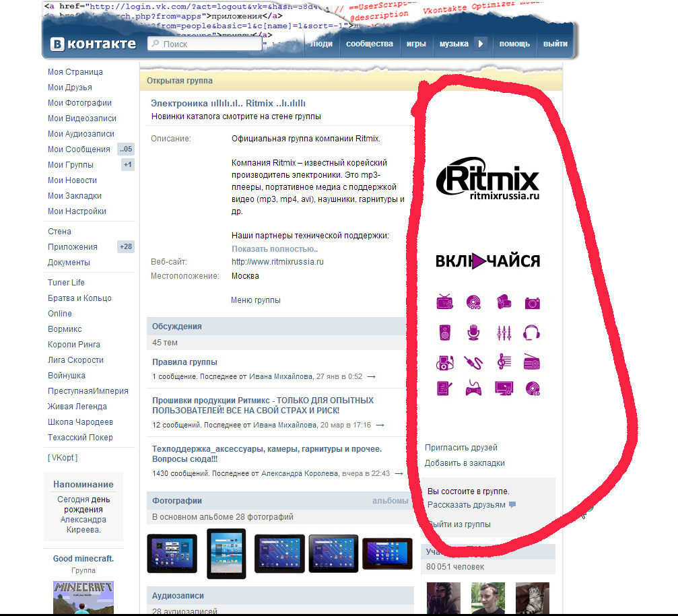
Task: Click the +1 badge next to Мои Группы
Action: 127,165
